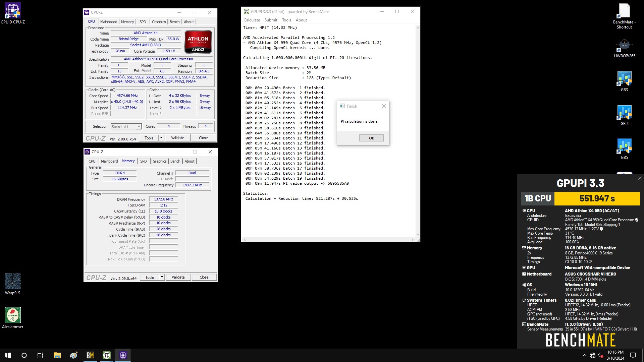Click the BenchMate BM taskbar icon

pyautogui.click(x=90, y=355)
